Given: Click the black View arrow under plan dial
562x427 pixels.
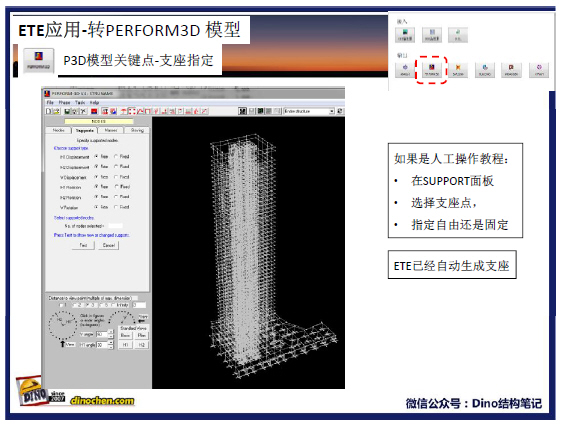Looking at the screenshot, I should coord(63,344).
